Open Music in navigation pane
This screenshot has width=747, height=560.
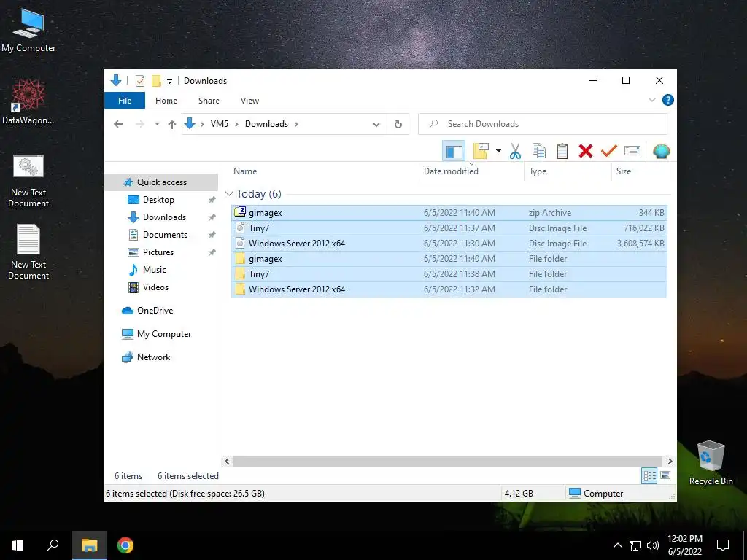[x=155, y=270]
